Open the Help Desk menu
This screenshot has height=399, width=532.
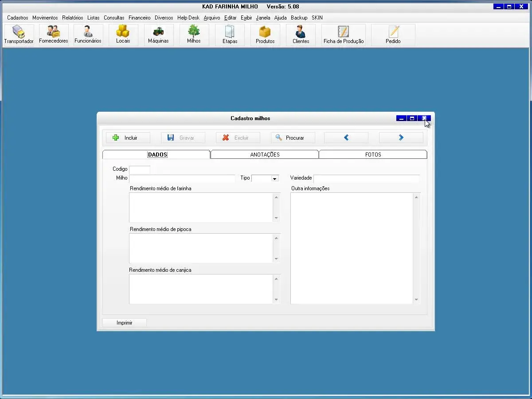(x=188, y=18)
